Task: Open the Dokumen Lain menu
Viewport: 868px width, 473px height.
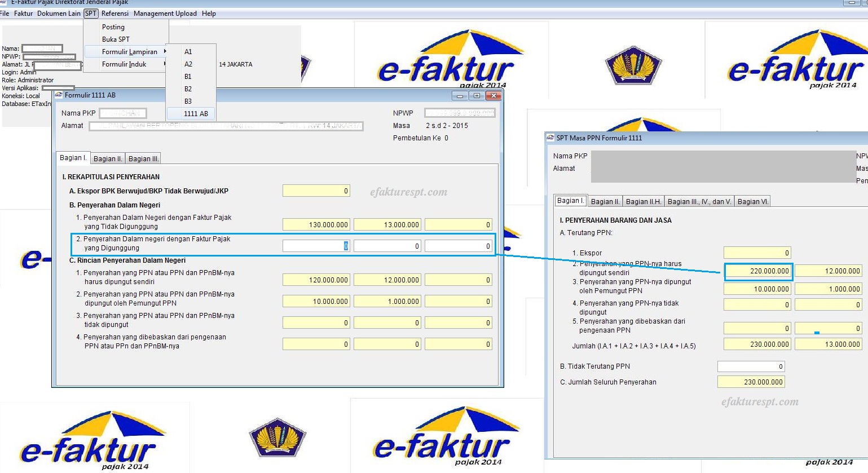Action: point(59,14)
